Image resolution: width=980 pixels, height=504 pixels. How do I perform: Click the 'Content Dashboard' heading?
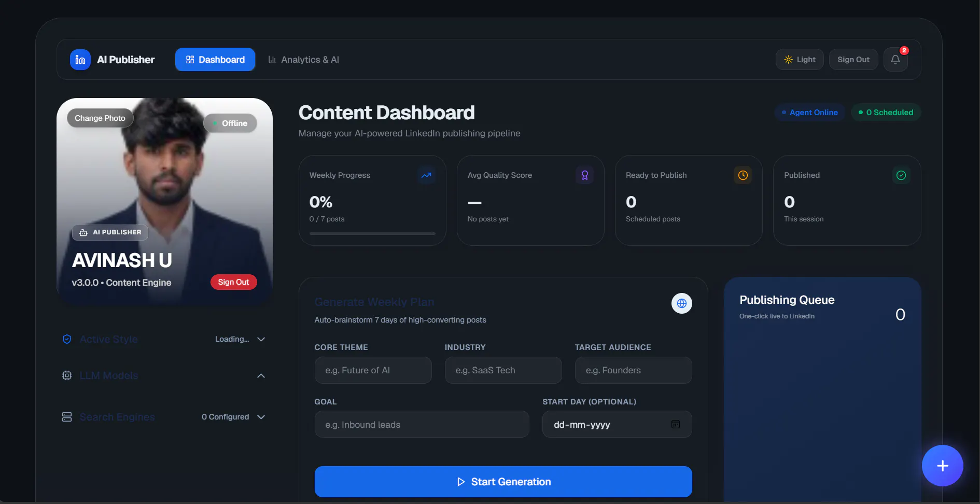pyautogui.click(x=387, y=113)
